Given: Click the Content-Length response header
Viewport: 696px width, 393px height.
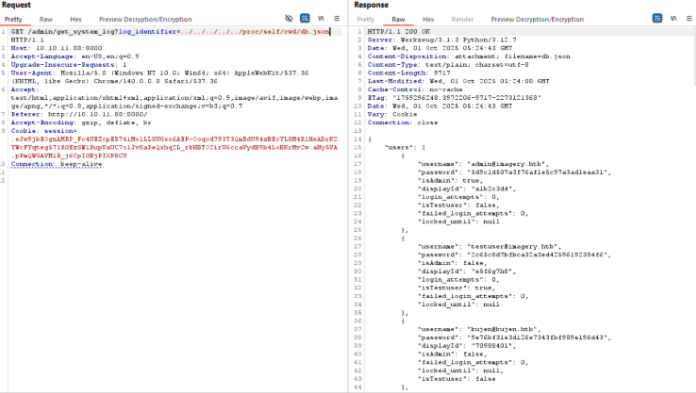Looking at the screenshot, I should (409, 73).
